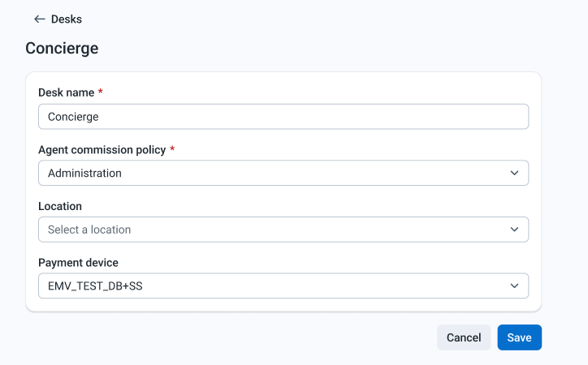Click the Concierge page heading
The height and width of the screenshot is (365, 588).
pos(62,48)
